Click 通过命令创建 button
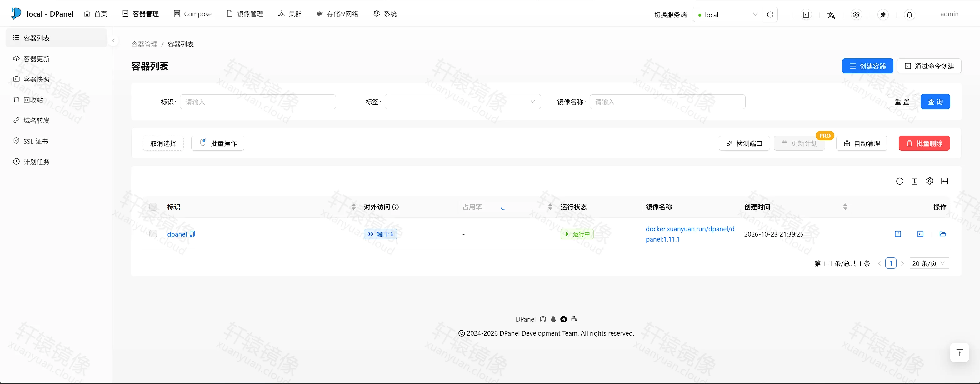The width and height of the screenshot is (980, 384). pyautogui.click(x=929, y=66)
